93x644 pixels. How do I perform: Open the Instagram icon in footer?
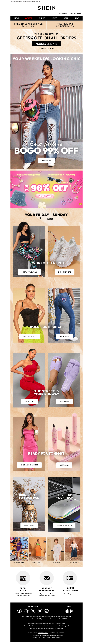click(26, 611)
